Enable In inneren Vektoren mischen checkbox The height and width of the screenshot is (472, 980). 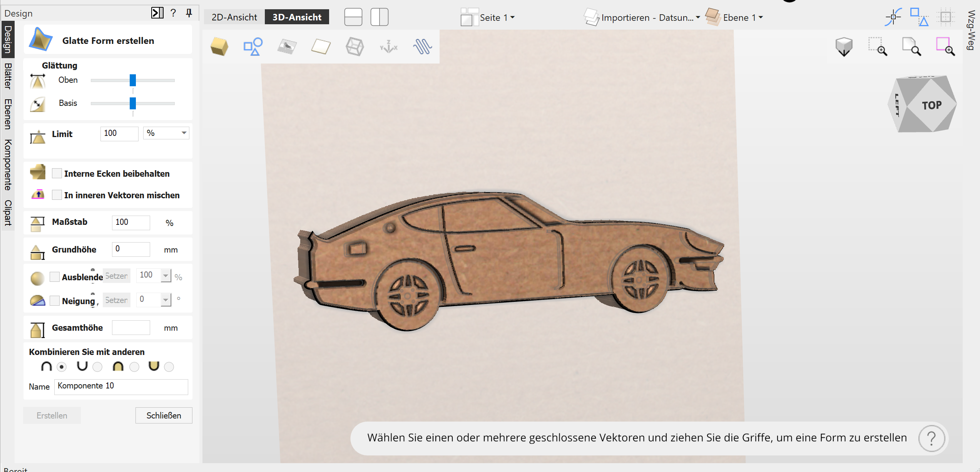[x=57, y=195]
